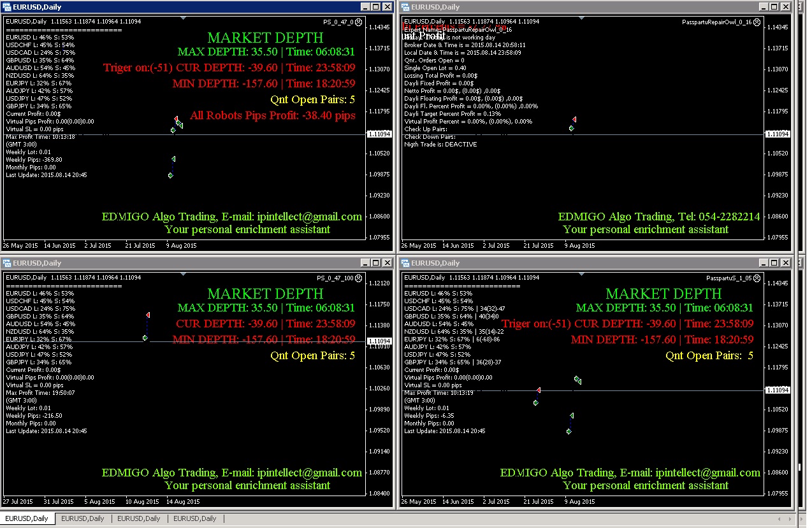
Task: Close the PS_0_47_100 chart window
Action: (x=388, y=263)
